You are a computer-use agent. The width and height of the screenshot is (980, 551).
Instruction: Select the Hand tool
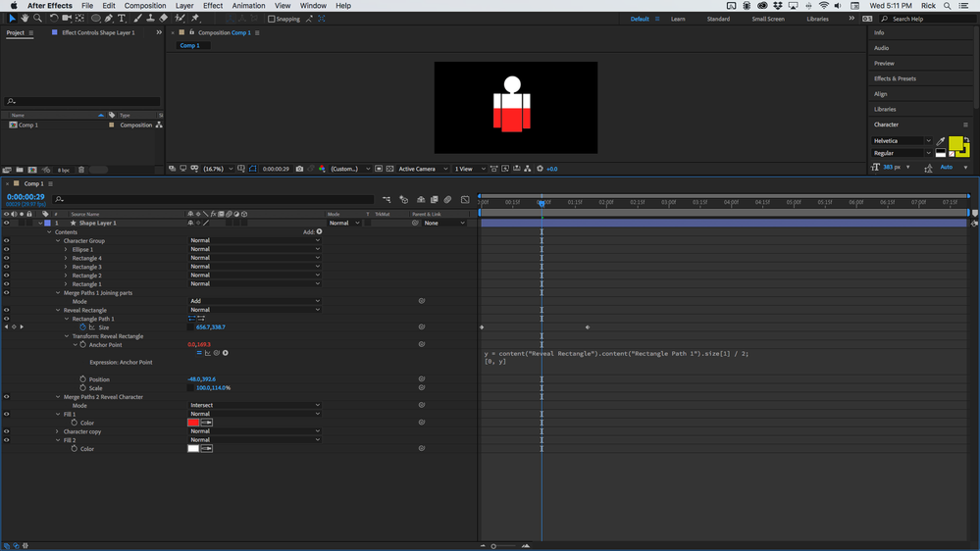[25, 19]
